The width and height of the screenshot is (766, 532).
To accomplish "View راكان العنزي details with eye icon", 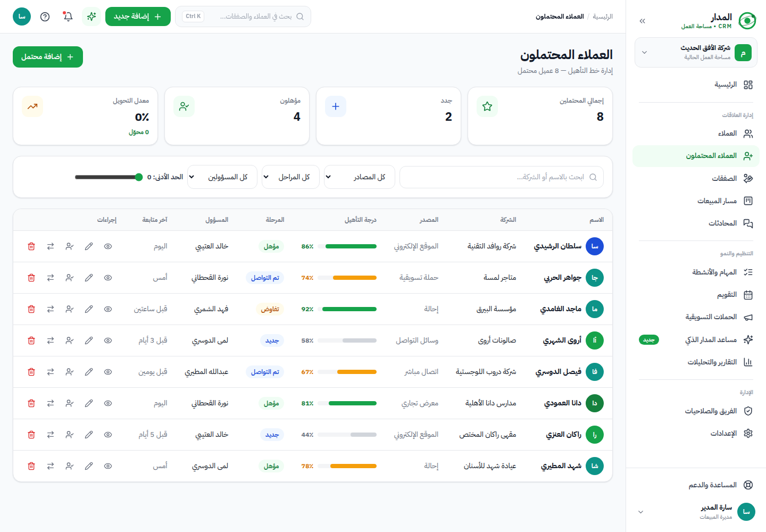I will (108, 435).
